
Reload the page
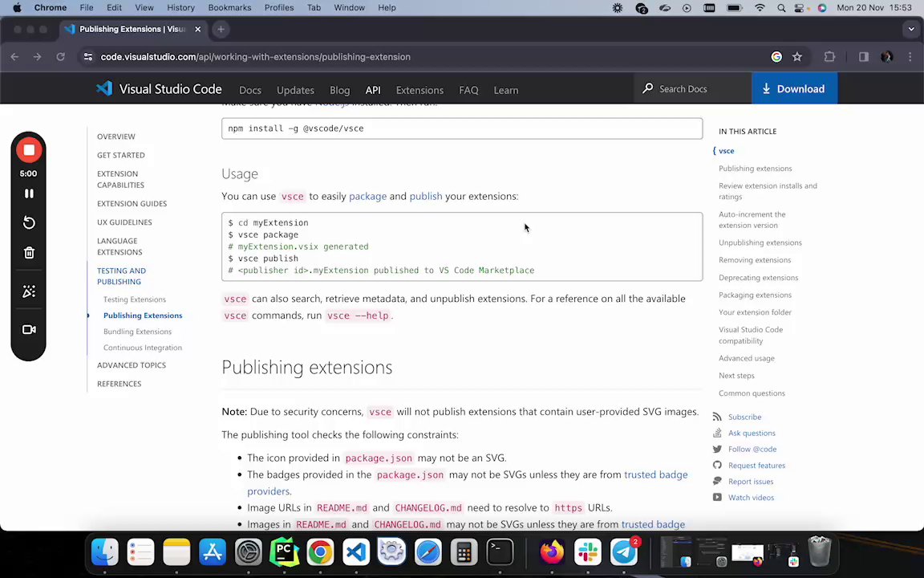(60, 57)
